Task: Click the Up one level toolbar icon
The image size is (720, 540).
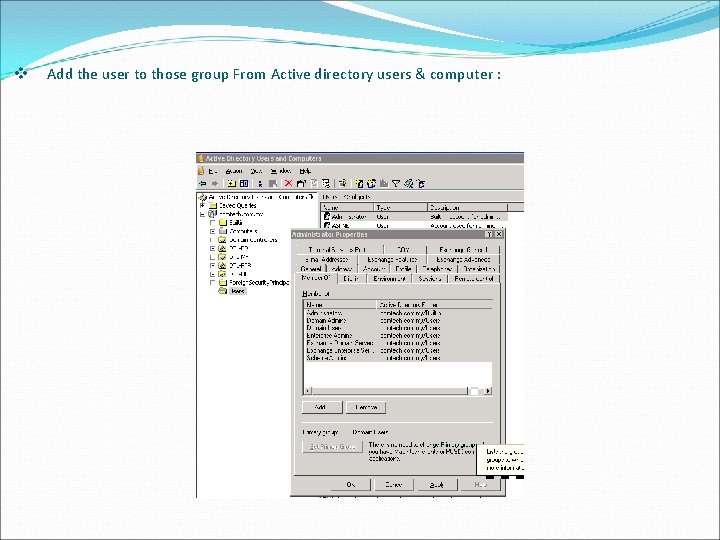Action: tap(232, 184)
